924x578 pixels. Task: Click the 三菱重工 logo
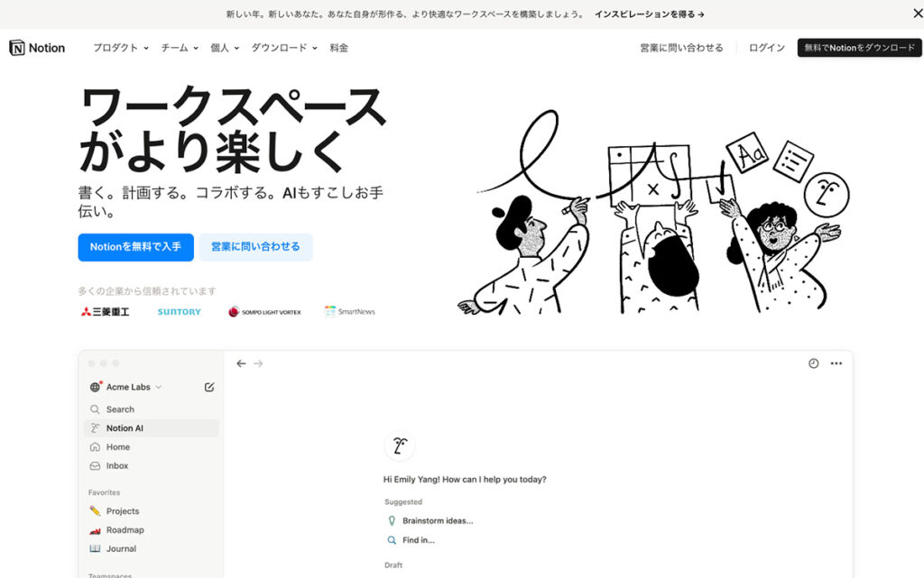(105, 311)
